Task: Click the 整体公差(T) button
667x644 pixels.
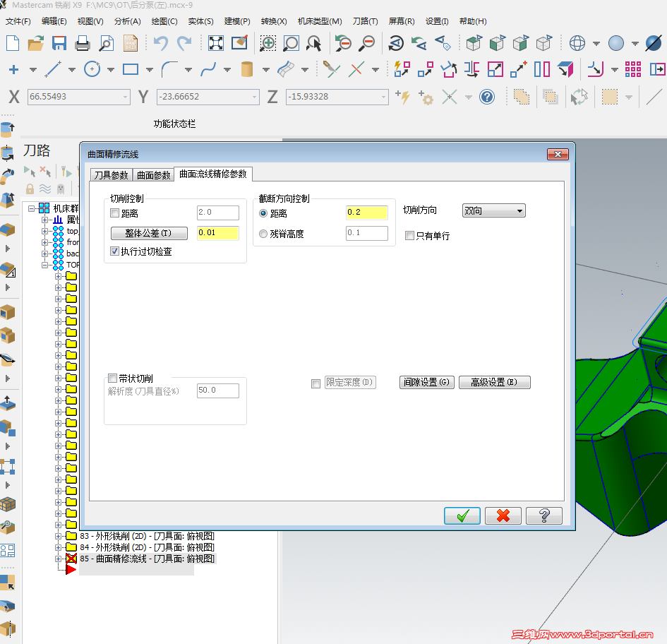Action: coord(149,233)
